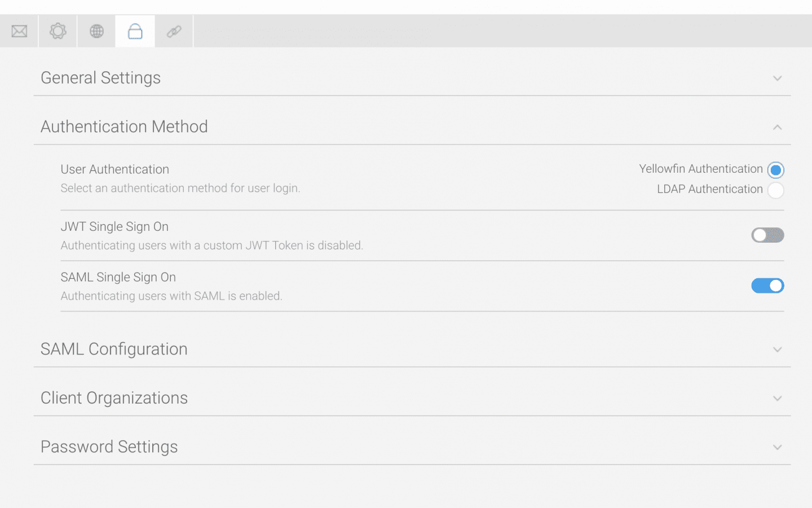This screenshot has height=508, width=812.
Task: Click the User Authentication label
Action: pos(114,169)
